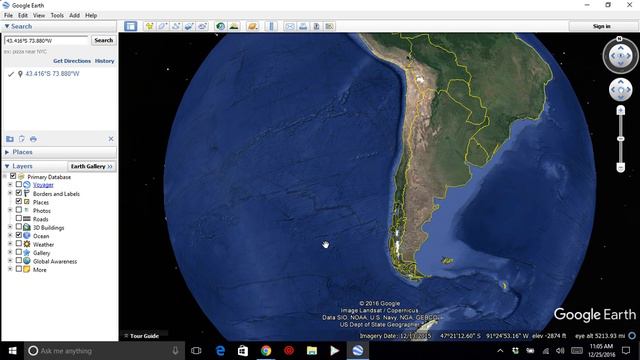
Task: Clear search results with the X icon
Action: (111, 139)
